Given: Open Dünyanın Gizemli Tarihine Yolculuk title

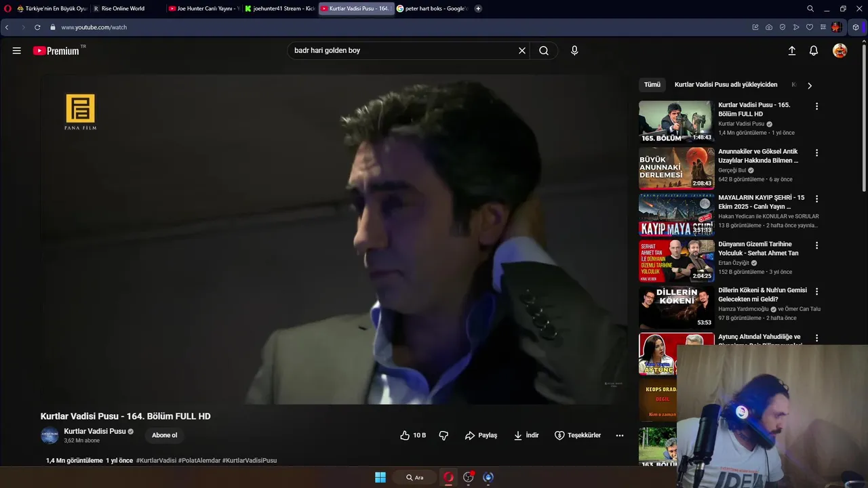Looking at the screenshot, I should coord(758,249).
